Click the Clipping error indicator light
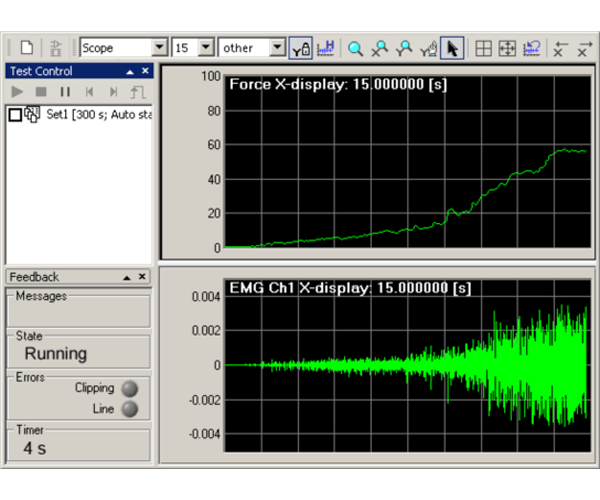 (130, 389)
